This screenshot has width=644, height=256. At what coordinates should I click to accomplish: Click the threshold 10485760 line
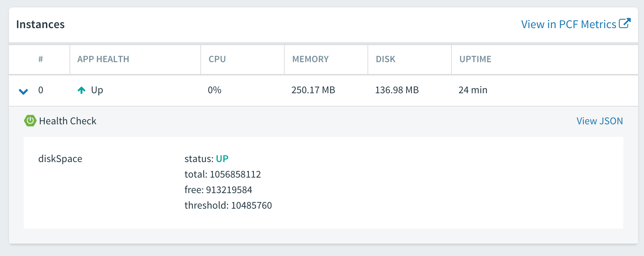228,205
